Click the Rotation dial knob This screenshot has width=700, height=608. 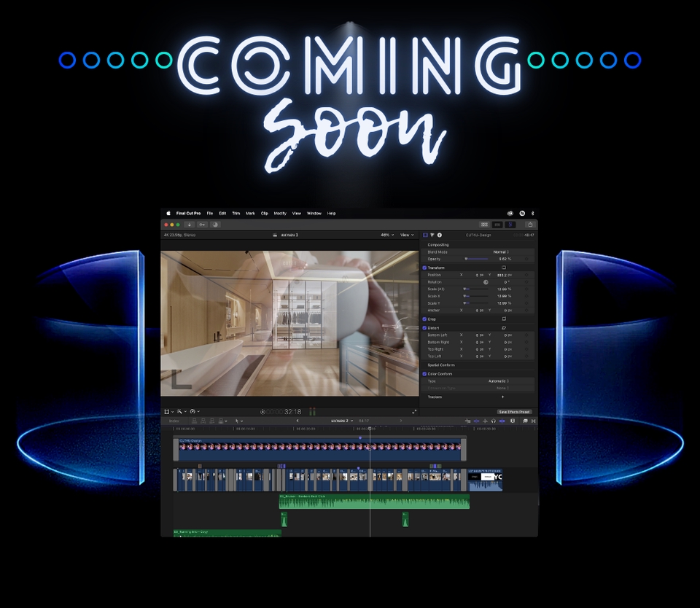pos(486,282)
